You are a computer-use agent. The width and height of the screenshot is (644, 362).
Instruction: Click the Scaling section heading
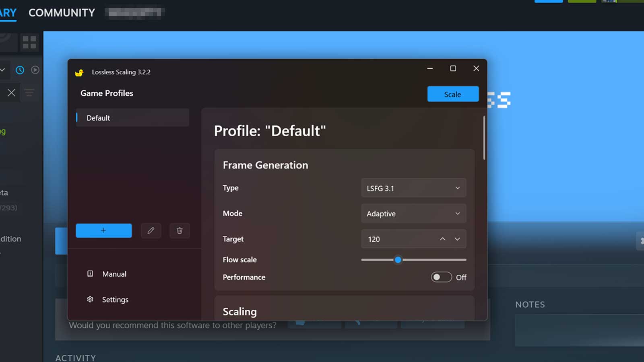(x=239, y=312)
